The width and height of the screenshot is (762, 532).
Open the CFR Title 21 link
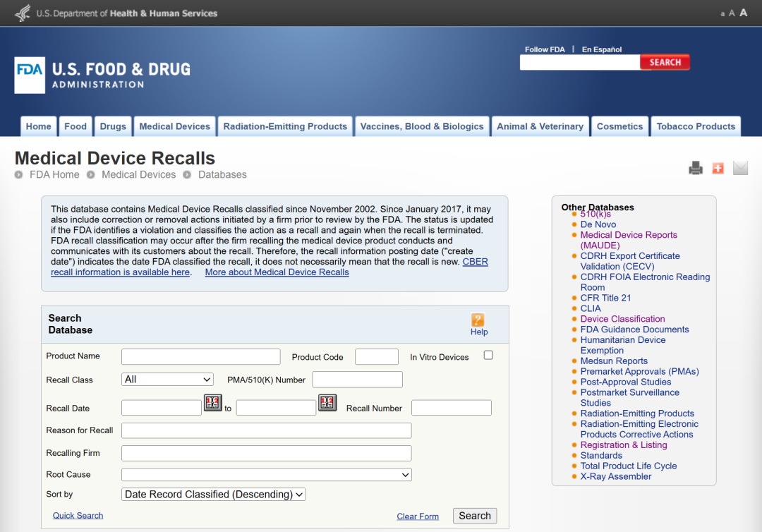605,298
